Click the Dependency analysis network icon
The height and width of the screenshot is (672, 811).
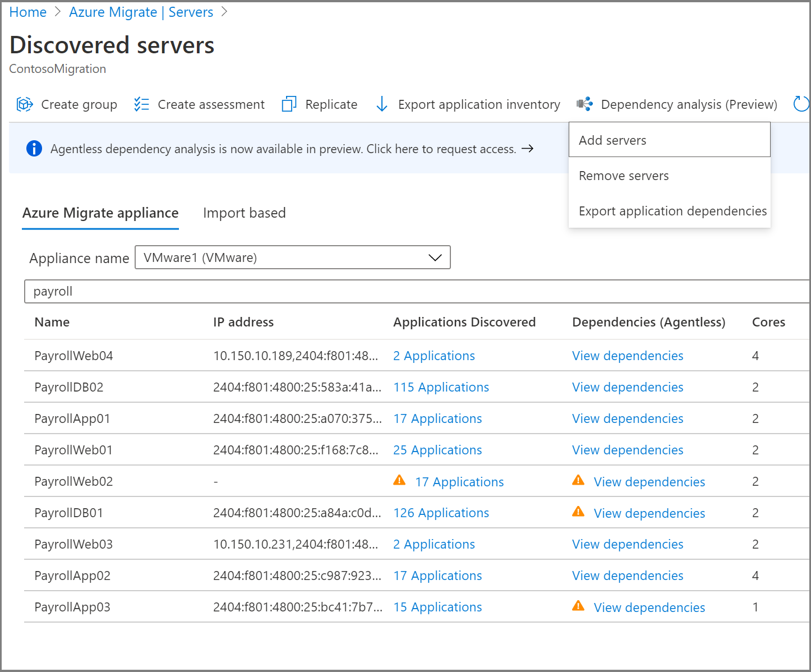tap(584, 104)
